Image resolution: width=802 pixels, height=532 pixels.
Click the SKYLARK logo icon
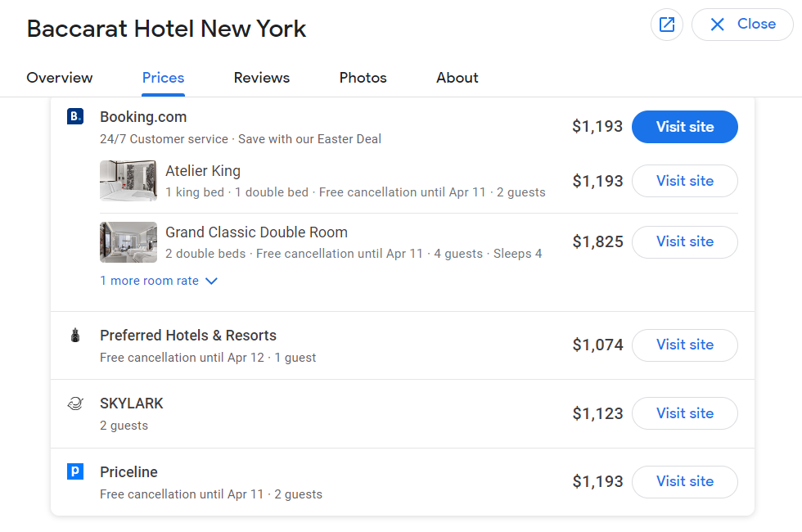pos(75,403)
